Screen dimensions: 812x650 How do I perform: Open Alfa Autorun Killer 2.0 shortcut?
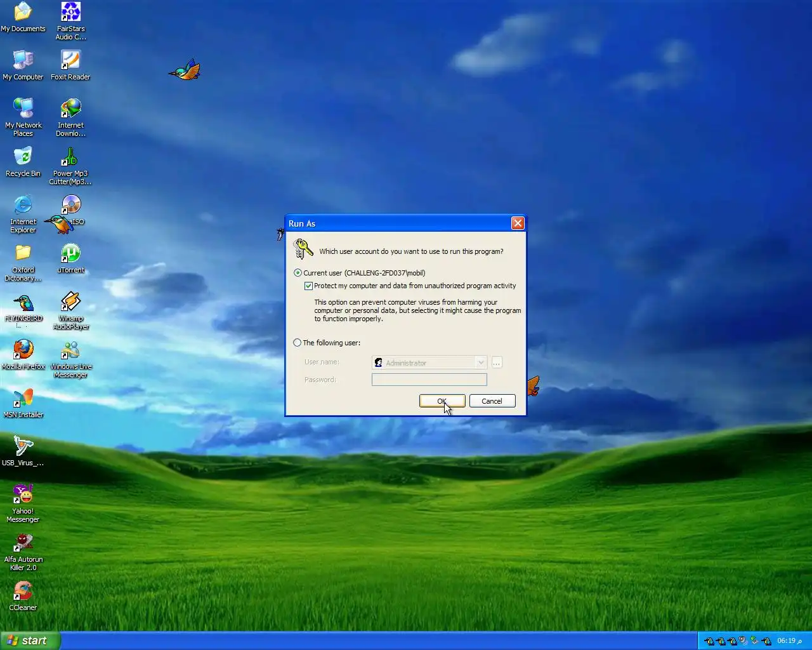23,552
